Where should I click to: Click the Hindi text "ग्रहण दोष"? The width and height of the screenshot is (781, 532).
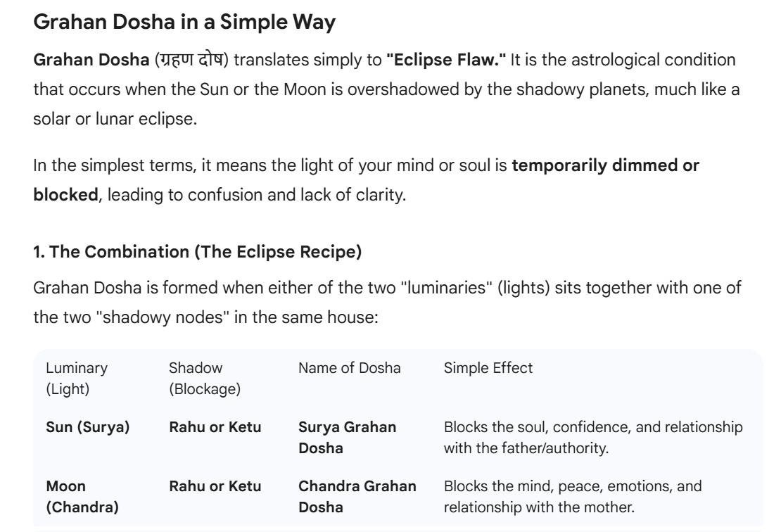click(x=192, y=60)
